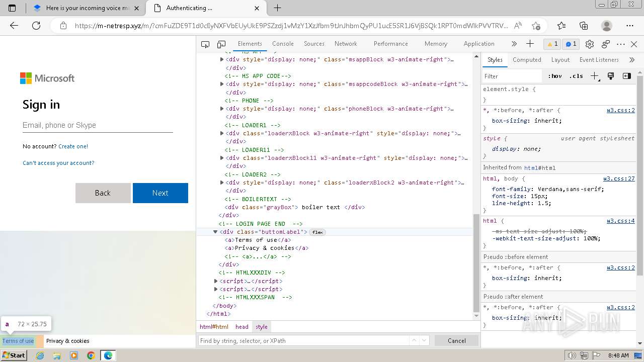Focus the Styles Filter box
The width and height of the screenshot is (644, 362).
[512, 76]
